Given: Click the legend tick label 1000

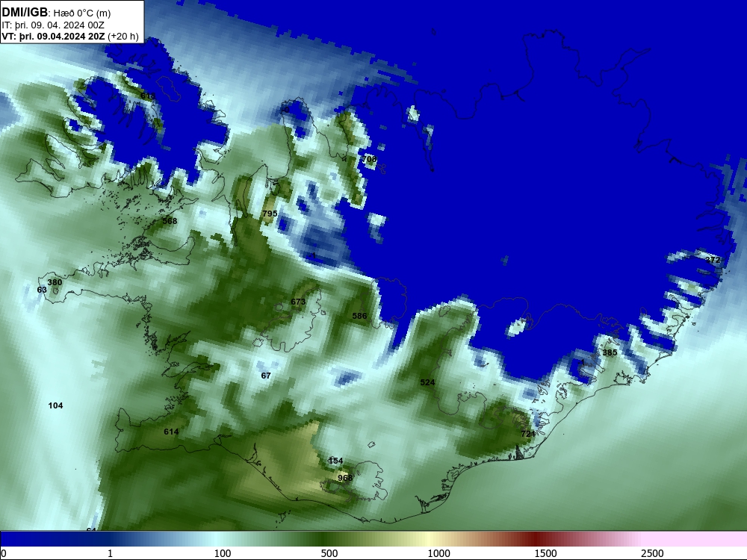Looking at the screenshot, I should click(438, 553).
